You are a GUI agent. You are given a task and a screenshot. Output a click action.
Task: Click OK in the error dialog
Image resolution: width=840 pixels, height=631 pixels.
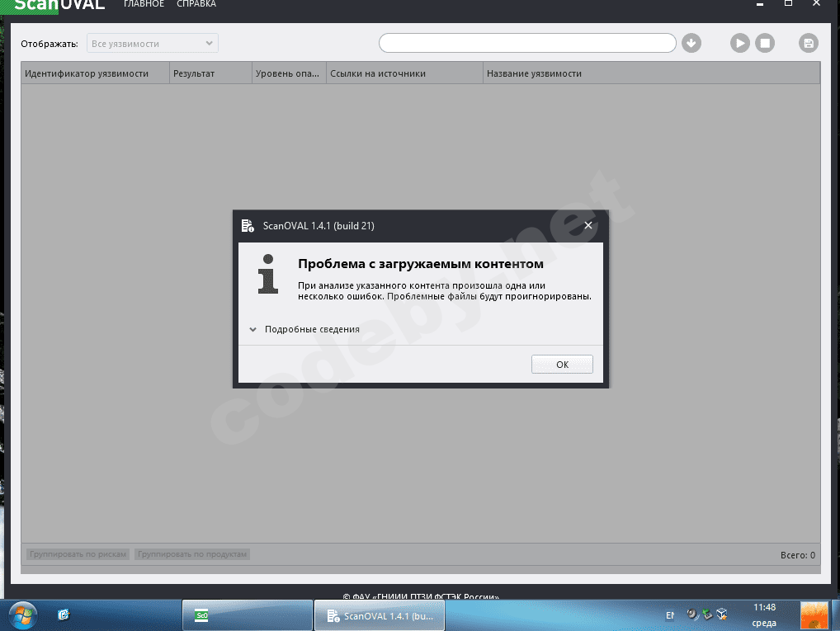pyautogui.click(x=562, y=365)
